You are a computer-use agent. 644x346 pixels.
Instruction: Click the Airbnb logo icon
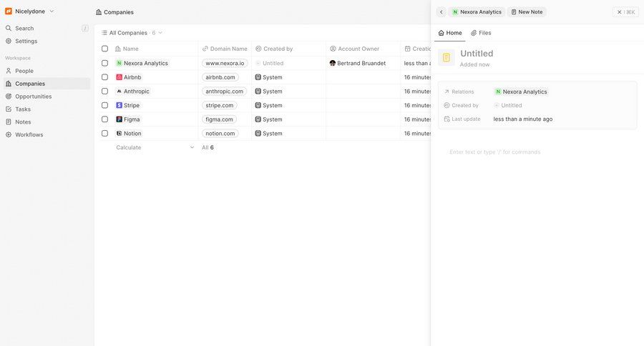[119, 77]
